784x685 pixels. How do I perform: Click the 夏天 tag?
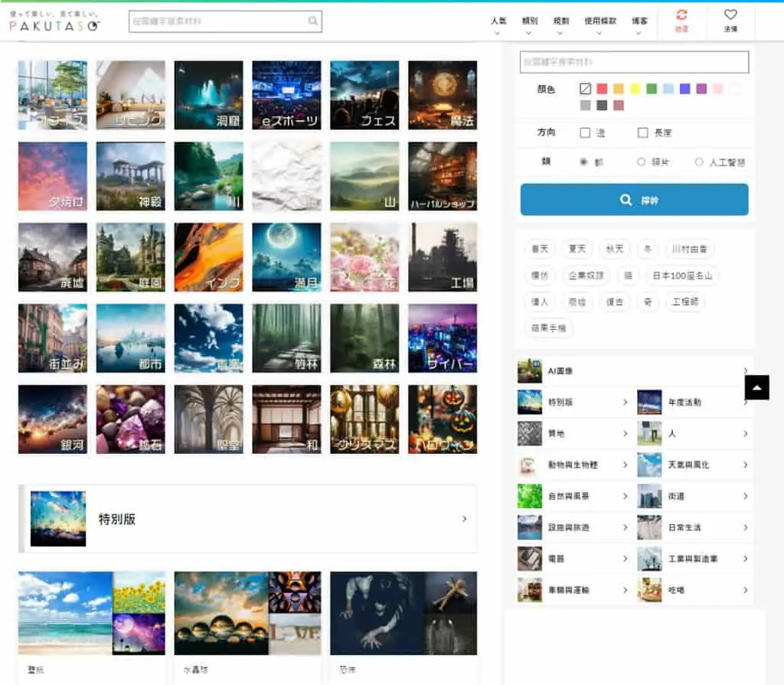tap(577, 249)
